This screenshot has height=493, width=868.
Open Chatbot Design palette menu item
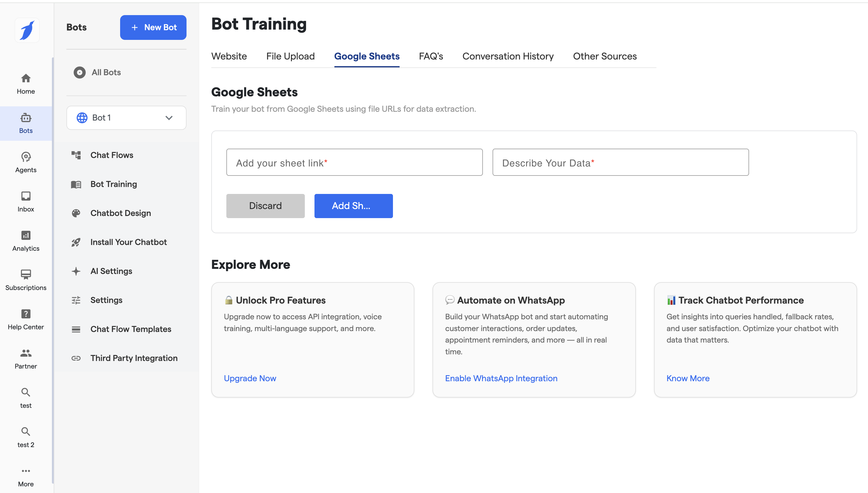[120, 213]
